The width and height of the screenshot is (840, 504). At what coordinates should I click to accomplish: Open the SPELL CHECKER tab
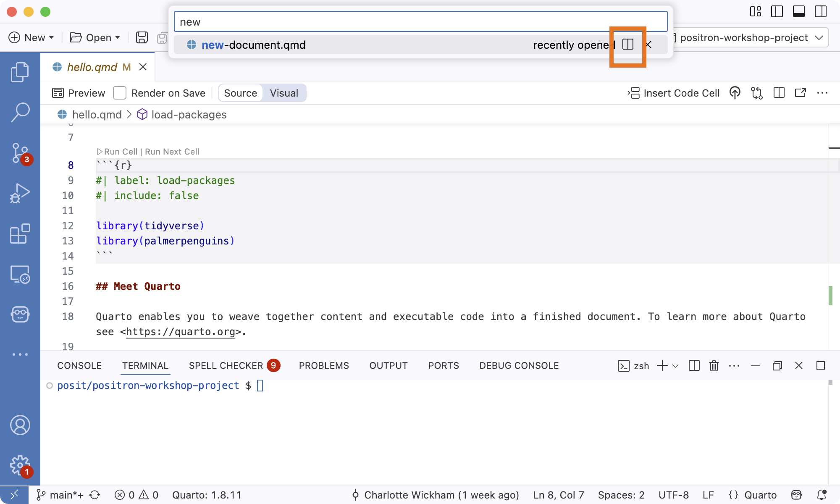(234, 365)
